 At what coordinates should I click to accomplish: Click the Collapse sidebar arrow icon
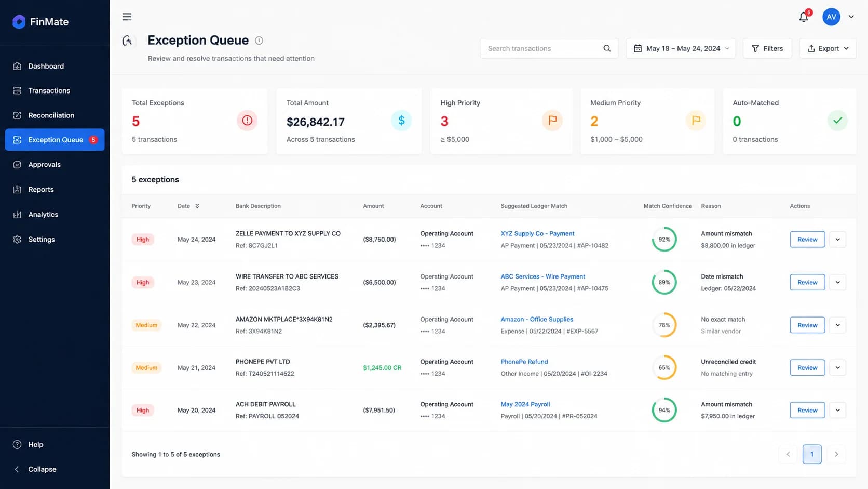coord(17,469)
